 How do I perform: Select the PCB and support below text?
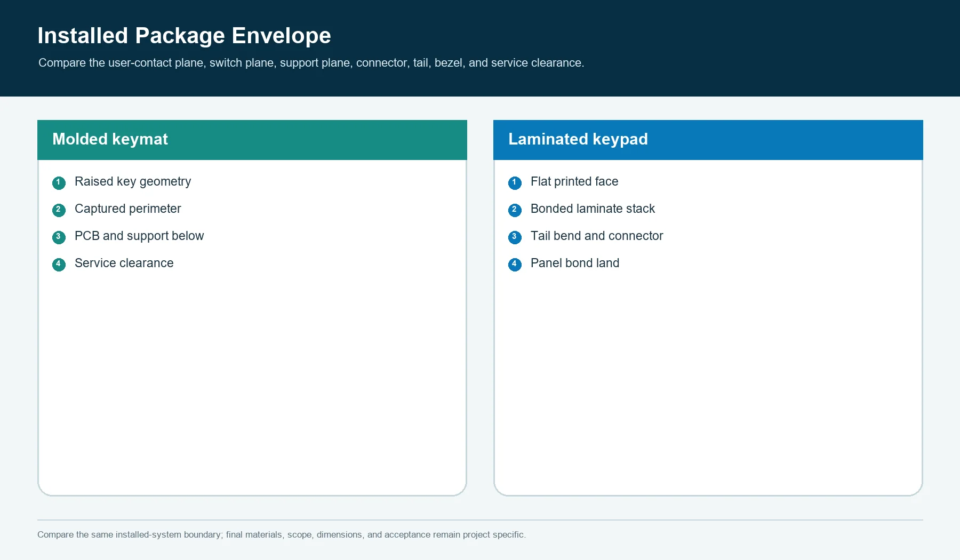coord(139,236)
